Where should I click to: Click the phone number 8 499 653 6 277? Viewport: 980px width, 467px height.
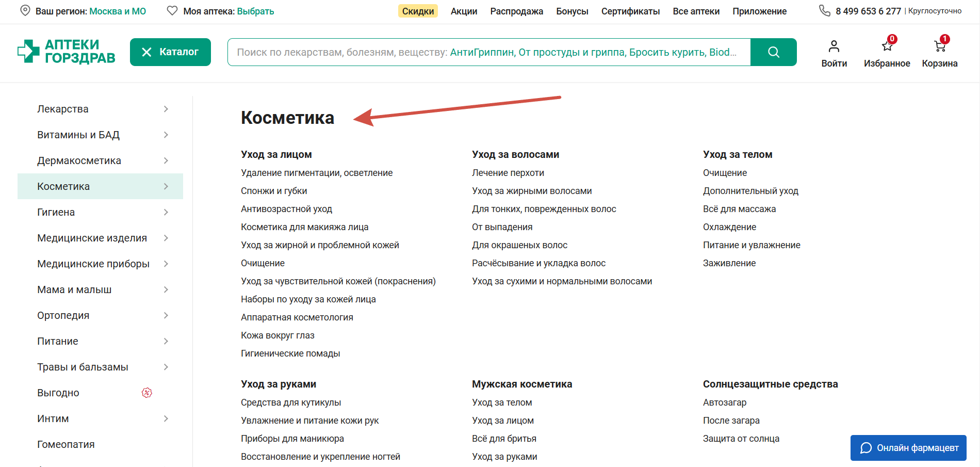[x=868, y=11]
